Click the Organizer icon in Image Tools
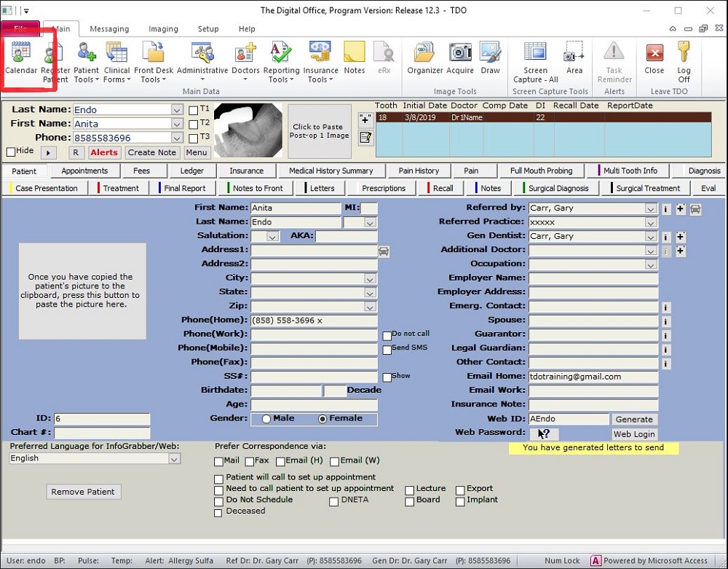 424,58
